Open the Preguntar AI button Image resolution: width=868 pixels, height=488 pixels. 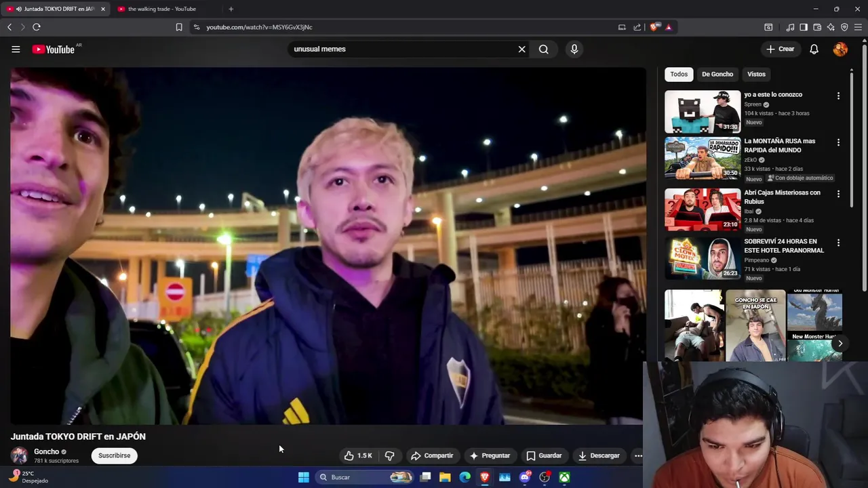click(x=490, y=455)
